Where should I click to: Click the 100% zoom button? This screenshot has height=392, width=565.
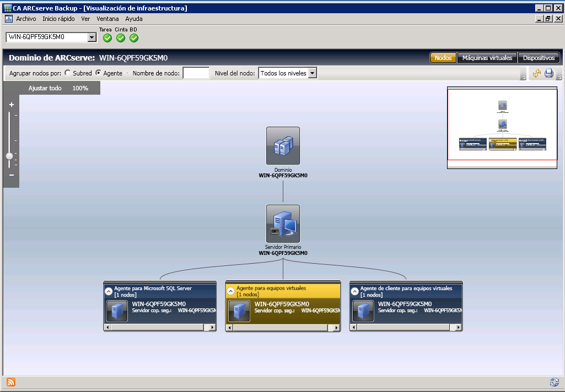(x=80, y=88)
